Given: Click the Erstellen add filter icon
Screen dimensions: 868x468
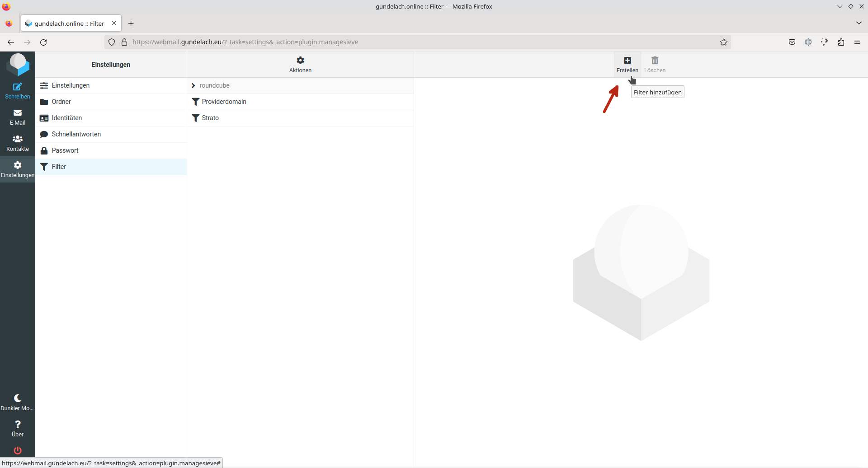Looking at the screenshot, I should (x=627, y=61).
